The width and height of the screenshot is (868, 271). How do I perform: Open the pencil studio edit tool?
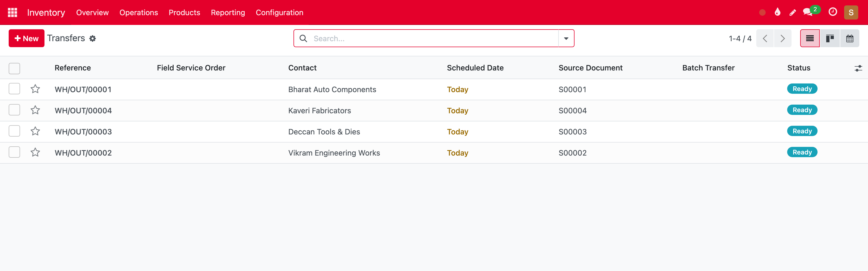(793, 12)
